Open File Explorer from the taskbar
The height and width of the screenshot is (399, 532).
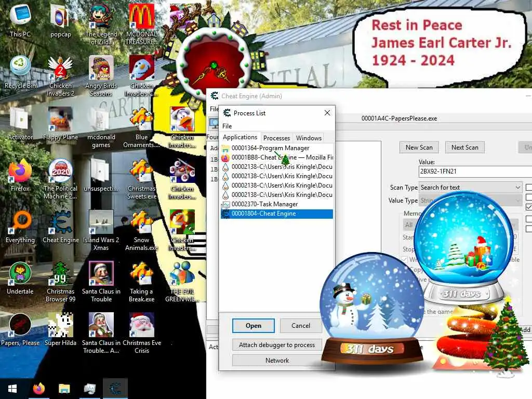coord(64,389)
